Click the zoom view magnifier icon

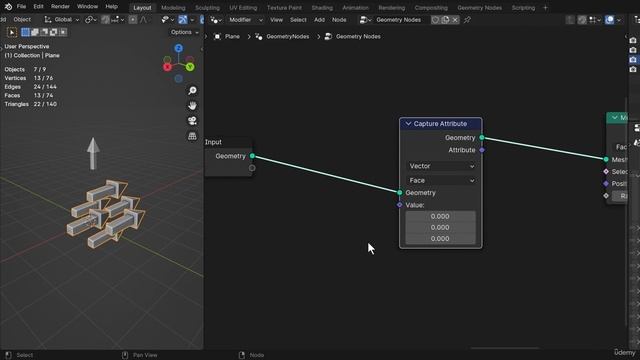[x=192, y=90]
